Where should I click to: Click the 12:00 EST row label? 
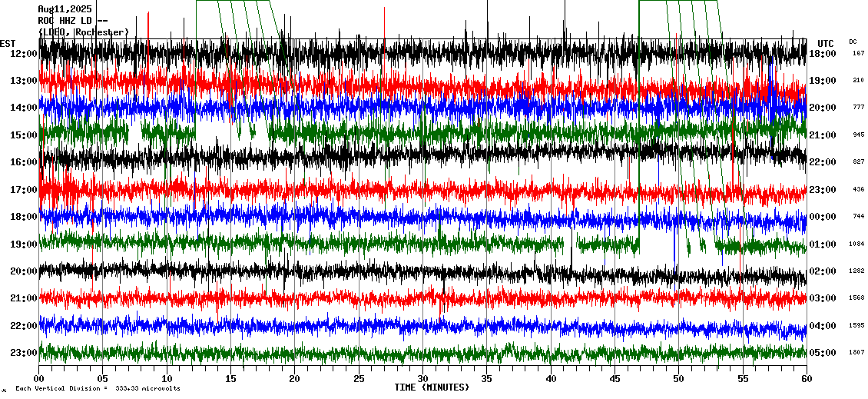25,54
